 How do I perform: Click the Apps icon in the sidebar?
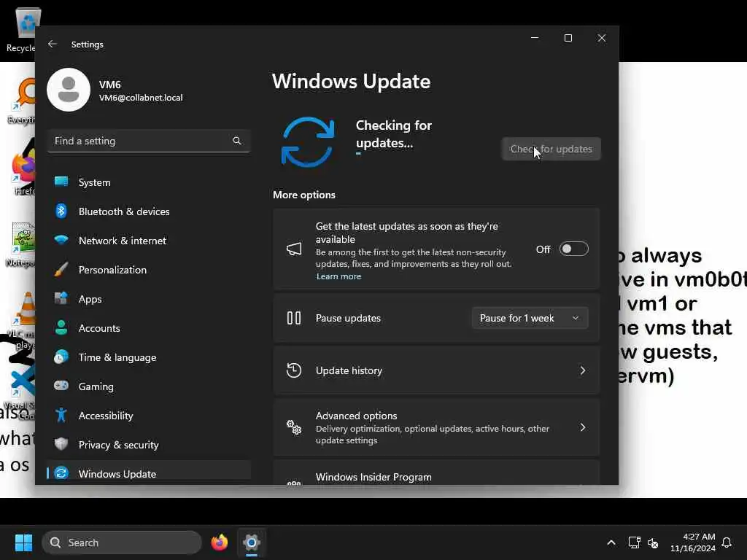(61, 298)
